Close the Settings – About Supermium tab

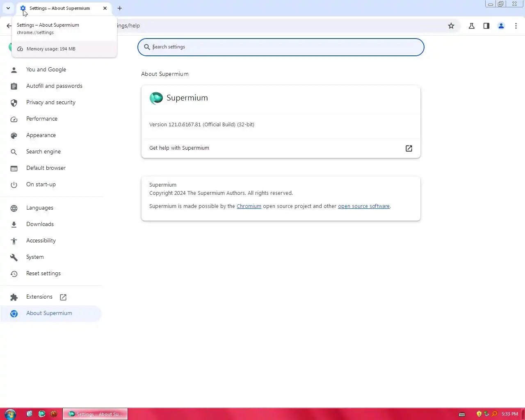pos(105,8)
